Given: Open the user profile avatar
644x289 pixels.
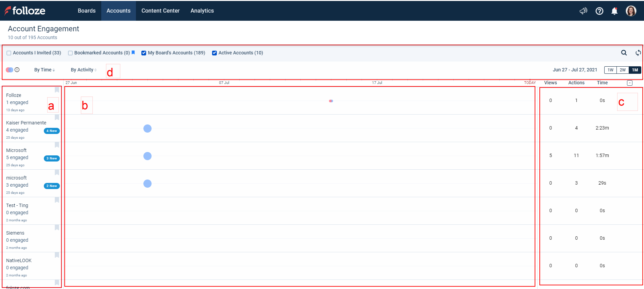Looking at the screenshot, I should point(631,11).
